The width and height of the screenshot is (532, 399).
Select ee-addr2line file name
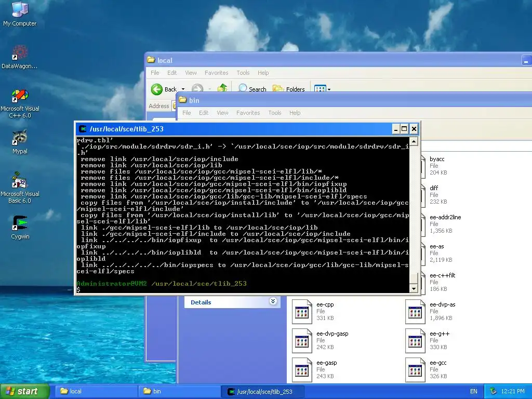pyautogui.click(x=445, y=217)
